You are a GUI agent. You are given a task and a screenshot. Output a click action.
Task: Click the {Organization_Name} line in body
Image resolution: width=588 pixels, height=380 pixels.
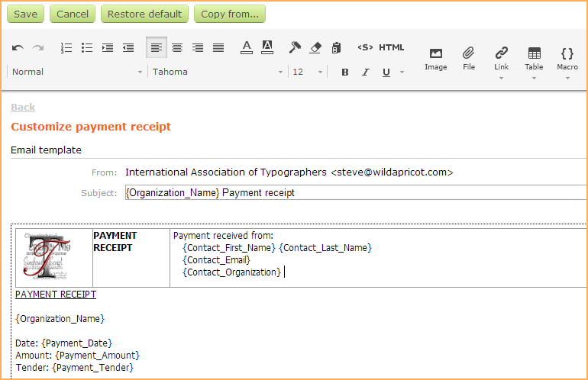pos(60,318)
